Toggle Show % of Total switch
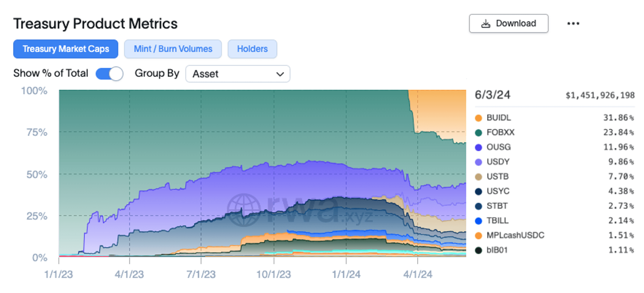 pyautogui.click(x=109, y=74)
